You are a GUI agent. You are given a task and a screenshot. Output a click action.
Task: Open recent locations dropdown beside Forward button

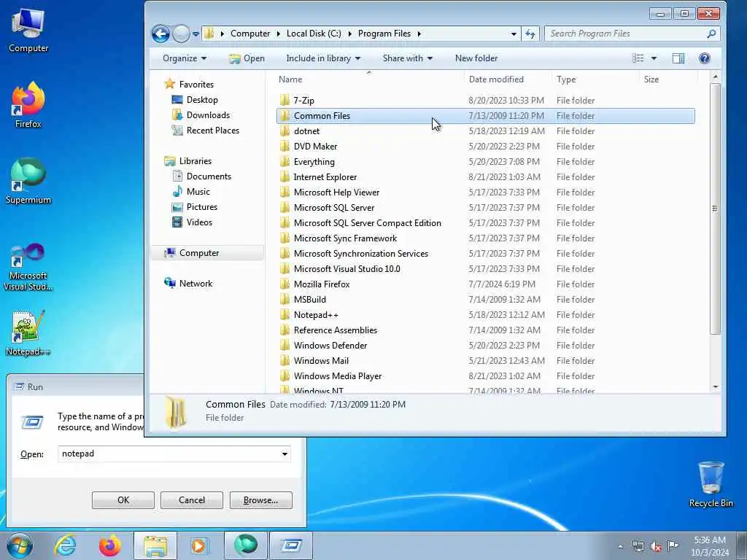196,34
